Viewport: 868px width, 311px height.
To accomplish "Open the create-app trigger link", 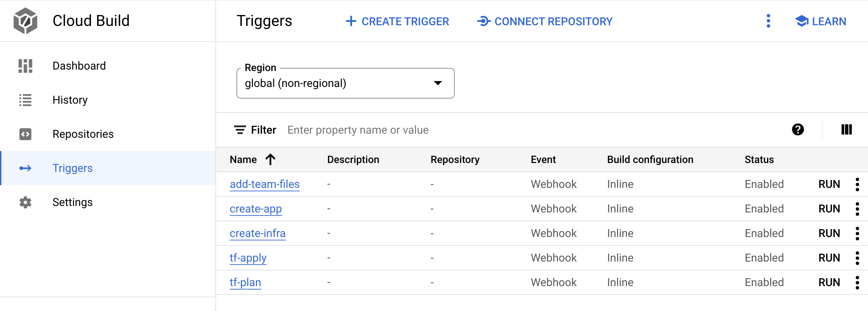I will (256, 209).
